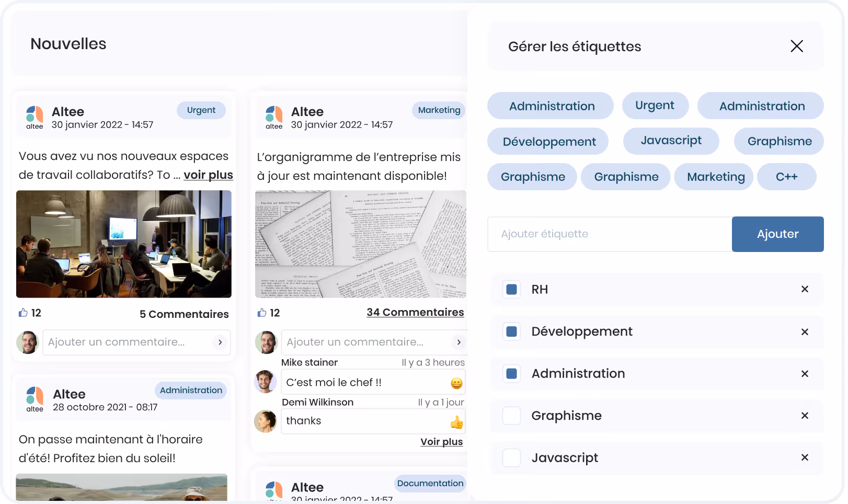Remove the Développement label from the list
The image size is (848, 504).
point(805,332)
